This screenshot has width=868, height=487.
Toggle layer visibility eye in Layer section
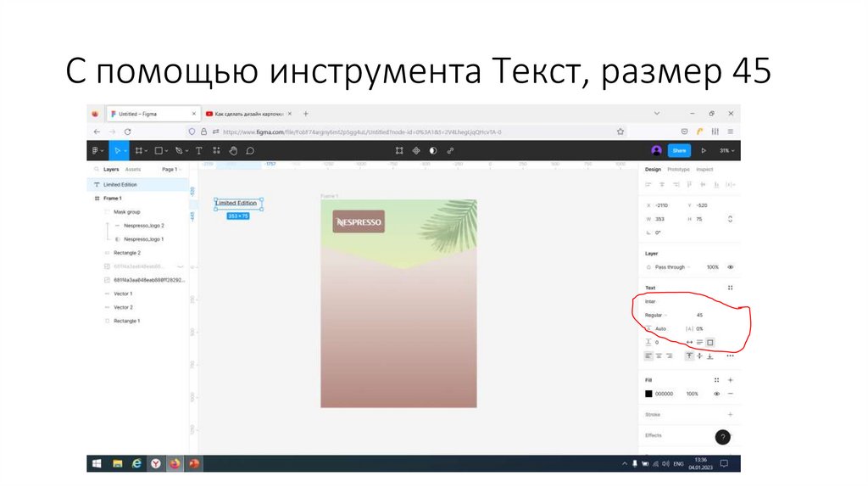730,266
